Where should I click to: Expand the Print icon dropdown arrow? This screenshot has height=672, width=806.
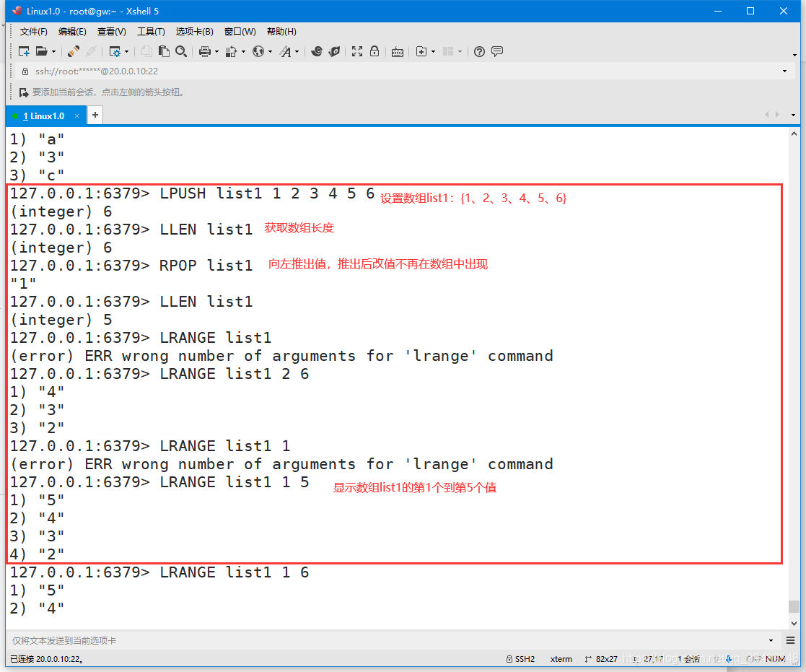tap(216, 52)
